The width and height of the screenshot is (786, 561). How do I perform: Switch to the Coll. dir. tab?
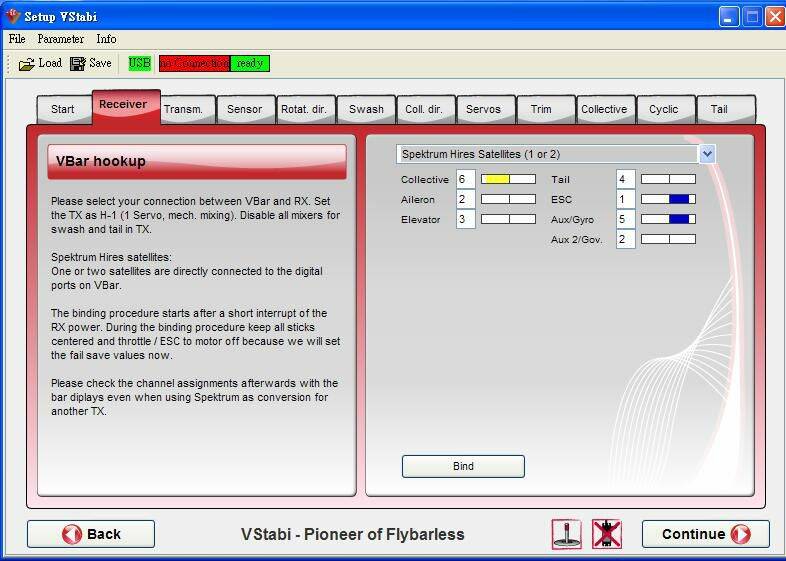(x=424, y=109)
